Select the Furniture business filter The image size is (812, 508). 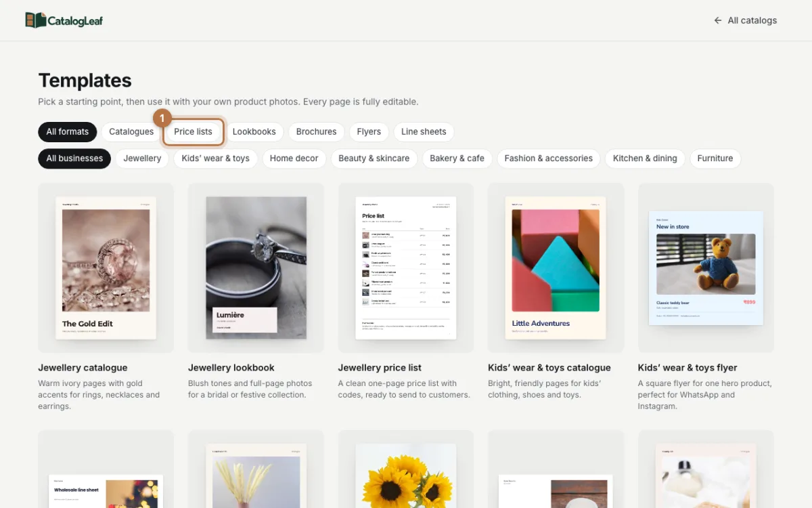[x=715, y=158]
